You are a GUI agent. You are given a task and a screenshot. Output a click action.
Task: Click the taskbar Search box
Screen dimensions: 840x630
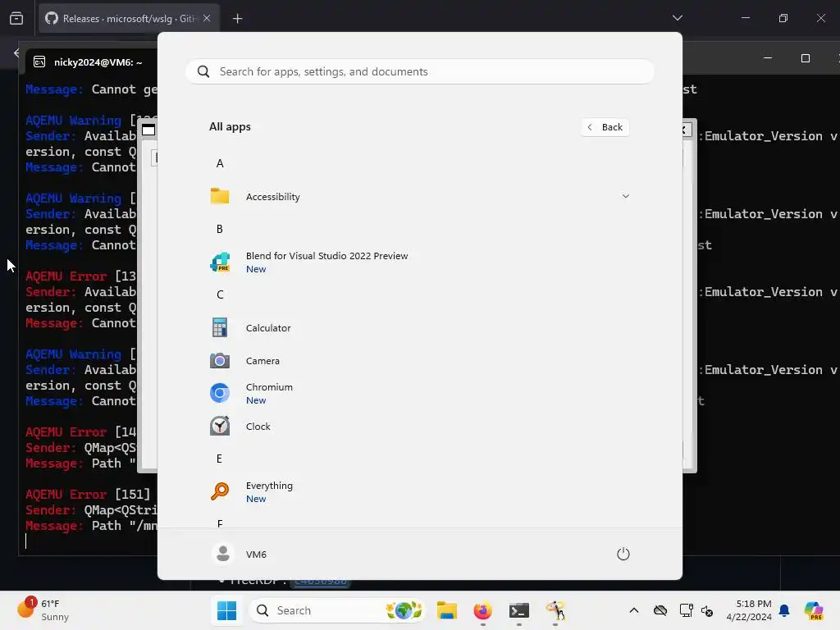(x=337, y=610)
